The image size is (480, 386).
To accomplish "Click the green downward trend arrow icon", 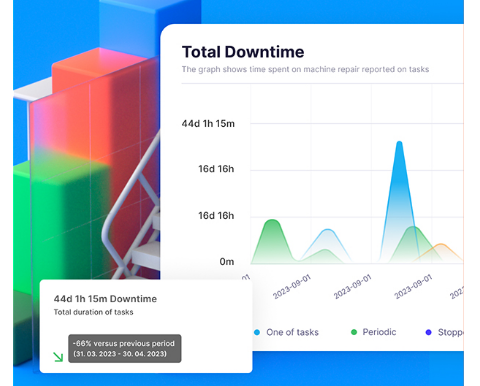I will pyautogui.click(x=58, y=357).
